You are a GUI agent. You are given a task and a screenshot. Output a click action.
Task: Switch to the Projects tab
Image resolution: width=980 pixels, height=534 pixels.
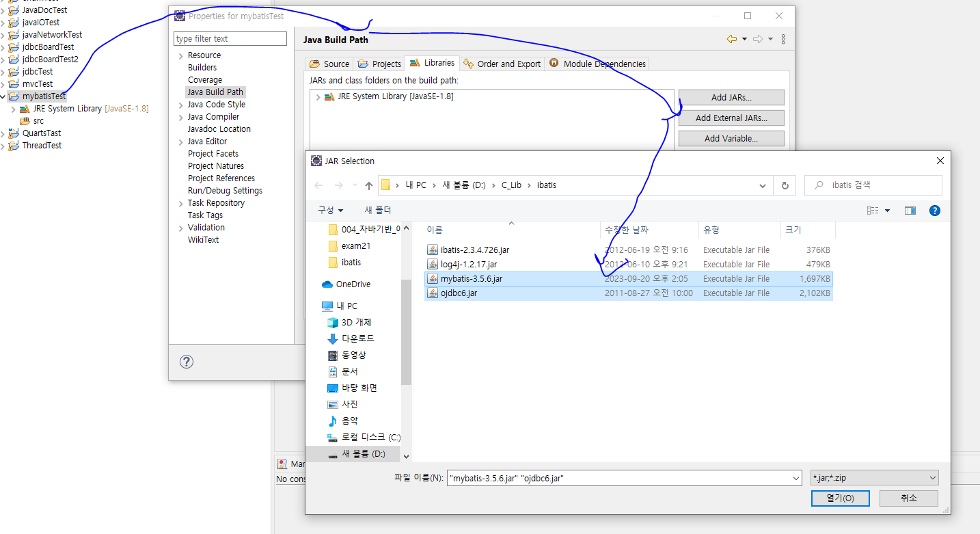pyautogui.click(x=379, y=64)
